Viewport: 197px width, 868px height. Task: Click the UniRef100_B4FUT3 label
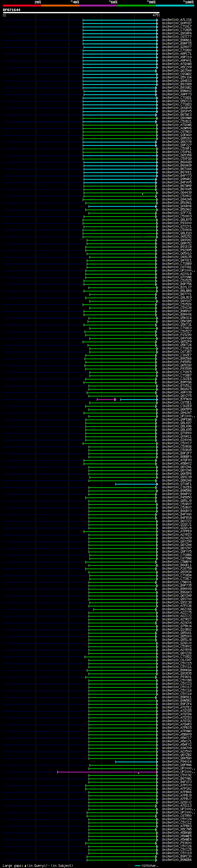[176, 782]
